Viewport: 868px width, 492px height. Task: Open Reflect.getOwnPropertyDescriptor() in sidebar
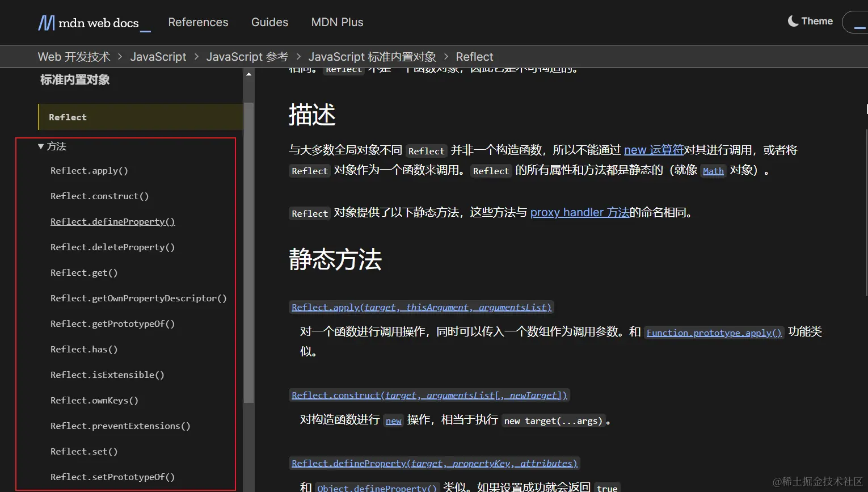pyautogui.click(x=138, y=298)
